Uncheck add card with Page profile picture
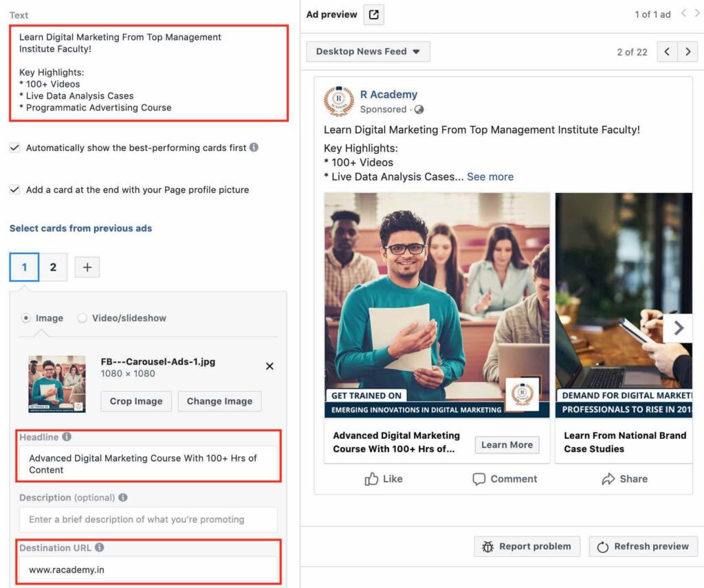The image size is (704, 588). click(15, 190)
